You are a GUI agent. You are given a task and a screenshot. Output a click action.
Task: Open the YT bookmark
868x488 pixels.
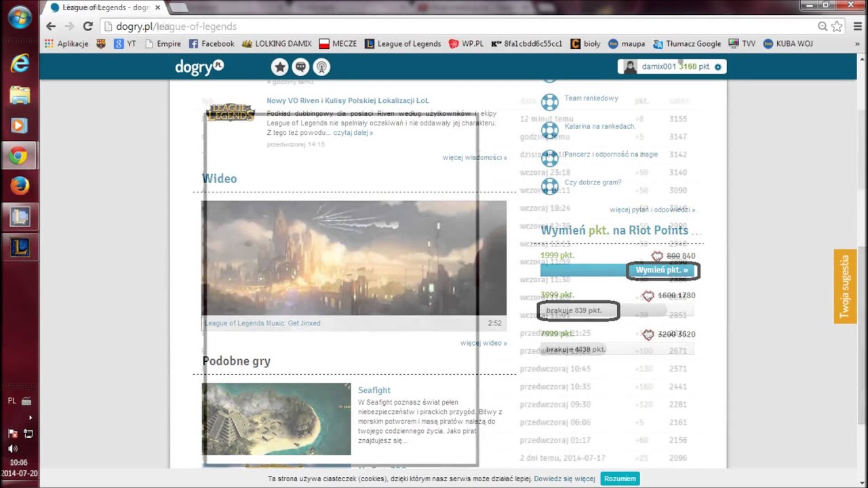[x=125, y=43]
